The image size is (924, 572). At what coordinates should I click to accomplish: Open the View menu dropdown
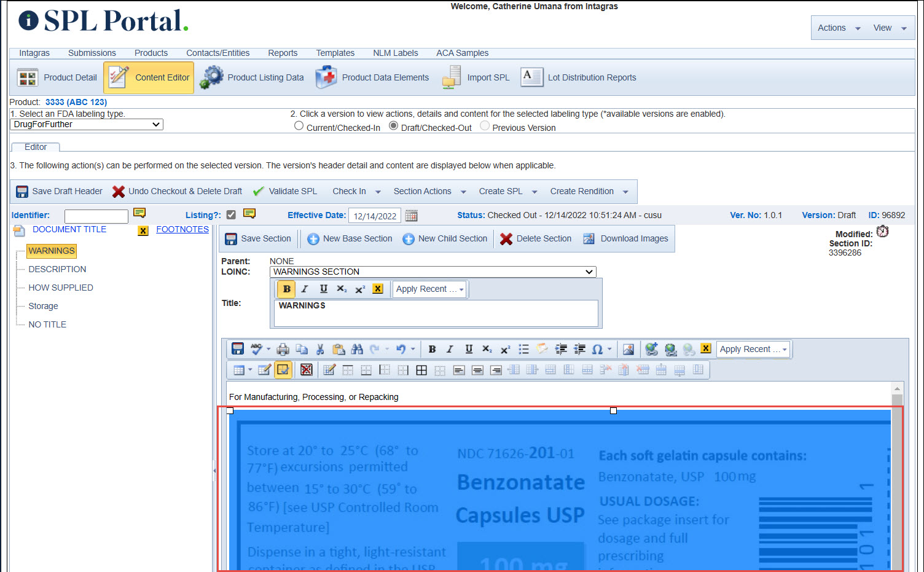tap(890, 28)
